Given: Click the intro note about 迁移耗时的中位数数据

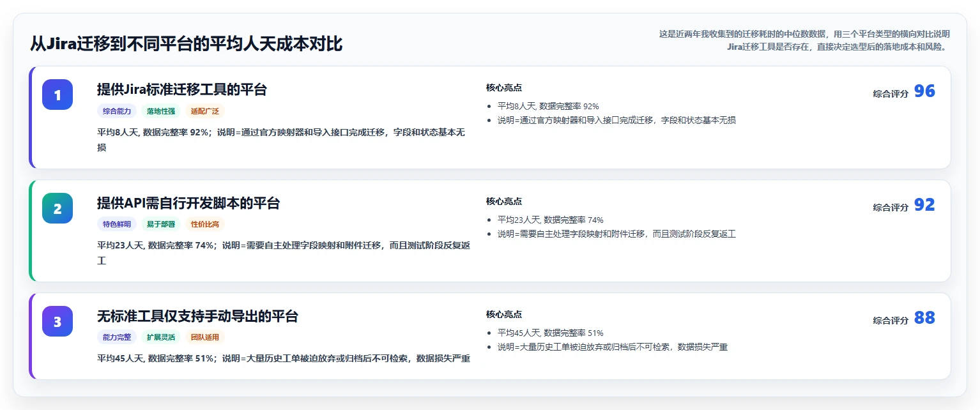Looking at the screenshot, I should (x=804, y=40).
